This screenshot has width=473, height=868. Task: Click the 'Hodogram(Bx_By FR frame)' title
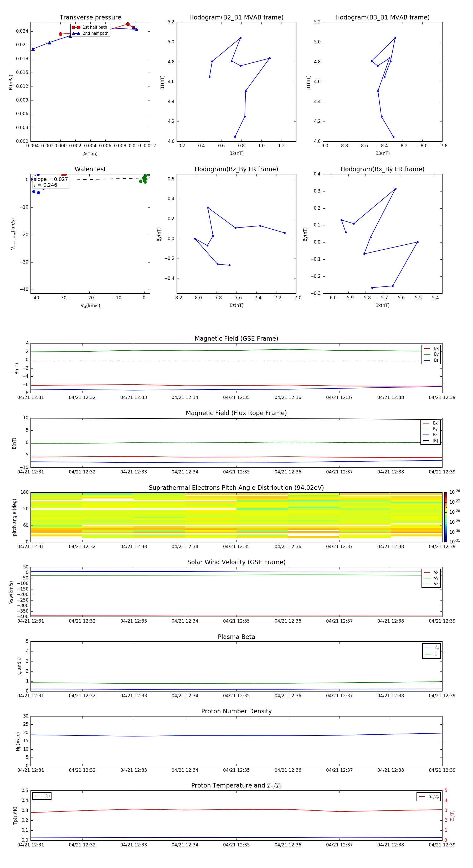pyautogui.click(x=382, y=169)
